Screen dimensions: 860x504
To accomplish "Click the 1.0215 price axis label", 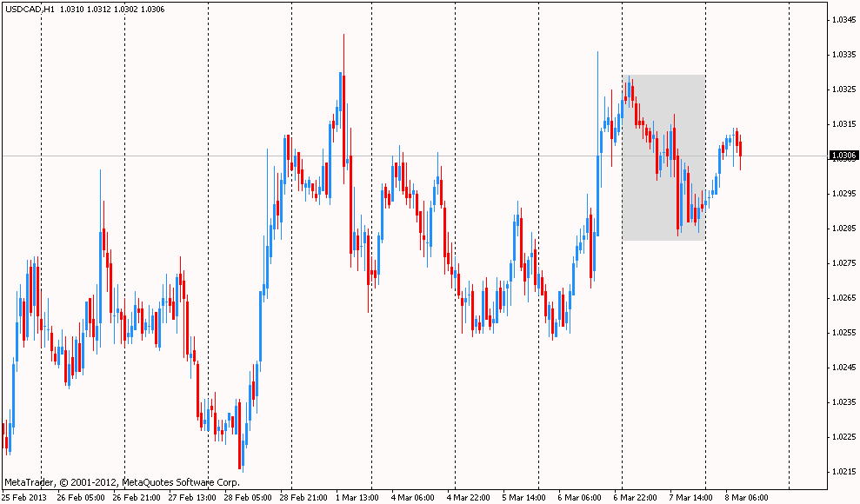I will [843, 472].
